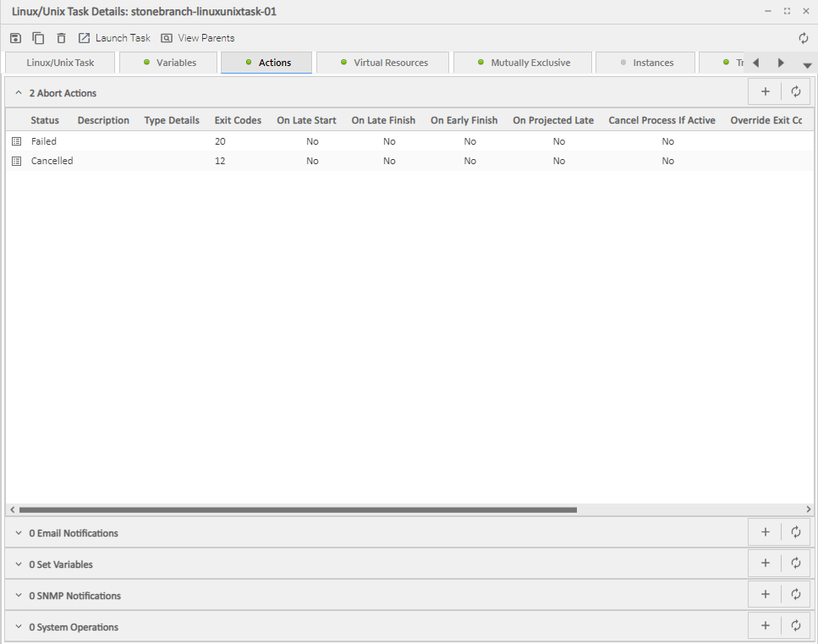The image size is (818, 644).
Task: Click the Copy task icon
Action: 38,38
